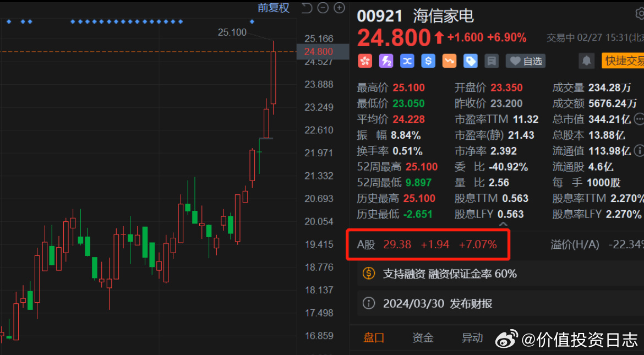
Task: Click the 最高价 25.100 value
Action: [x=408, y=88]
